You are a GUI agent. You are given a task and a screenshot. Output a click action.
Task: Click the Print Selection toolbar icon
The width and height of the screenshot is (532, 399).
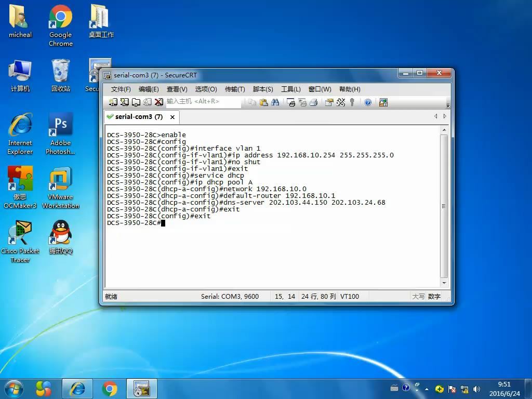coord(302,102)
